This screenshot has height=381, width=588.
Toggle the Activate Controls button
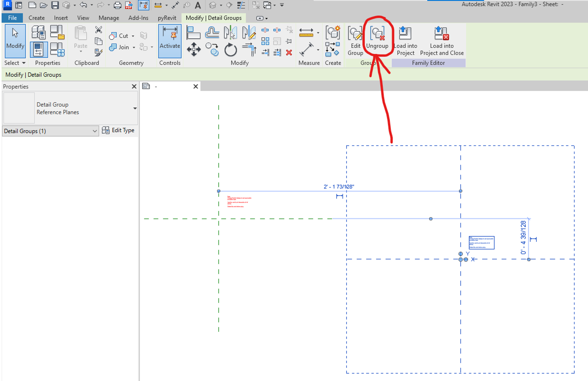pos(170,41)
